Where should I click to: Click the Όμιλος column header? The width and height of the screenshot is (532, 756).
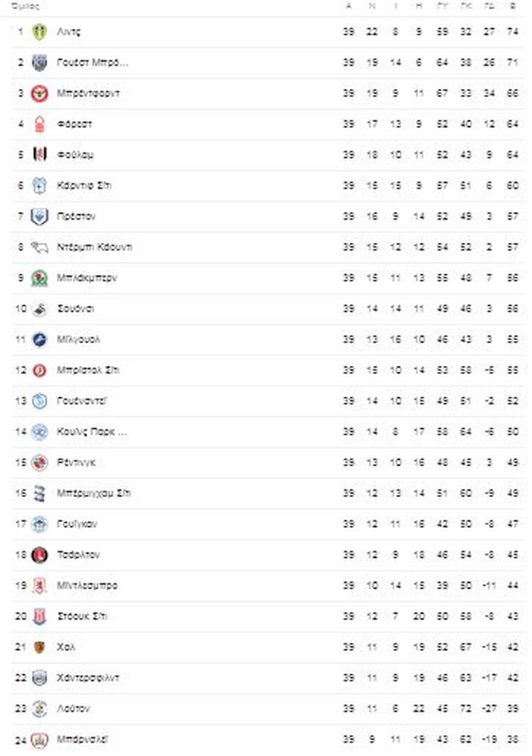point(25,6)
